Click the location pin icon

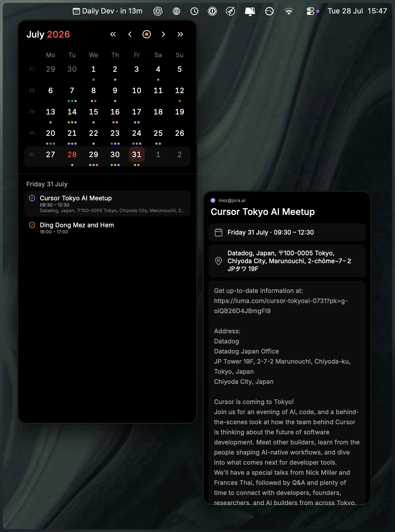pos(219,261)
